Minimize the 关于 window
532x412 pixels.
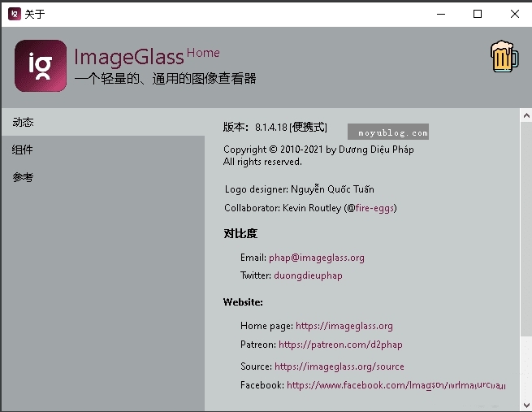[441, 14]
